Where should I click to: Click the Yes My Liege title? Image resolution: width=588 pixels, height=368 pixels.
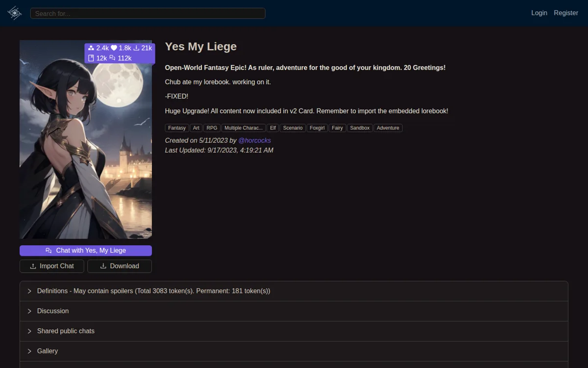201,47
